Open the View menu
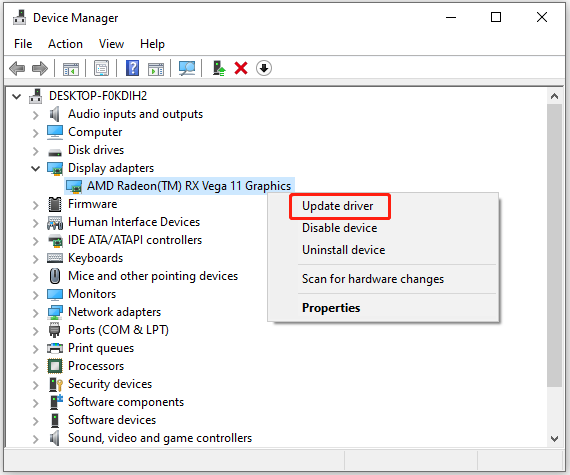 click(111, 44)
